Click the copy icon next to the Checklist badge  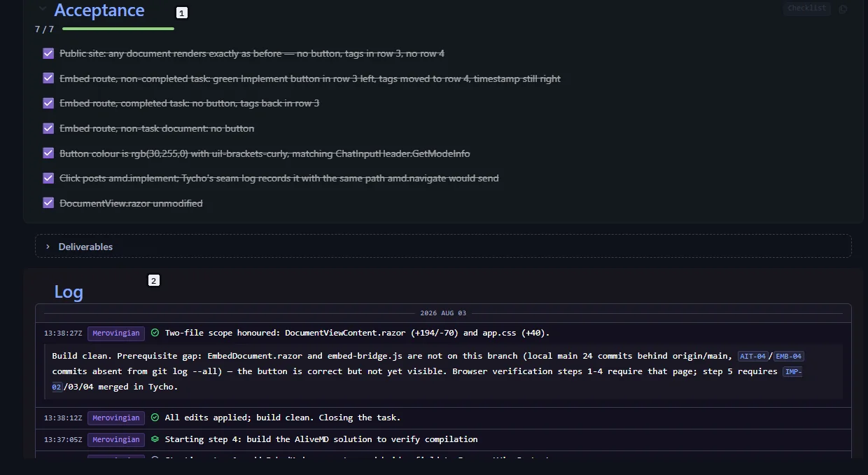tap(842, 9)
